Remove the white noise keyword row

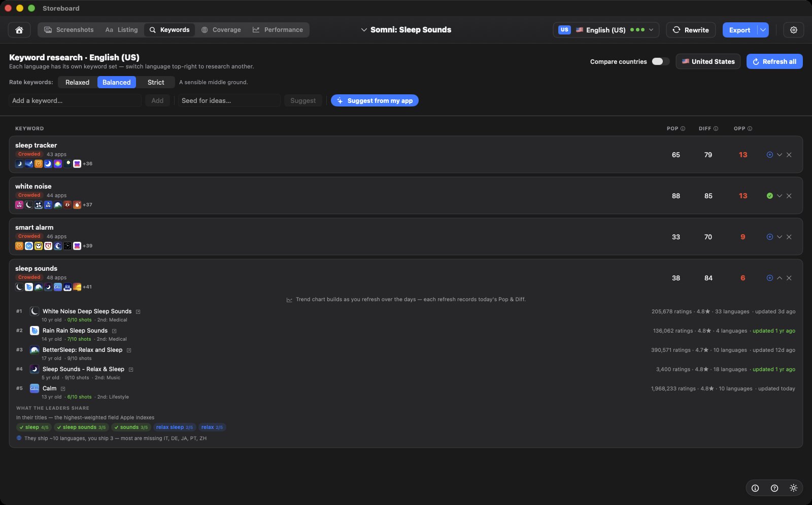point(789,196)
